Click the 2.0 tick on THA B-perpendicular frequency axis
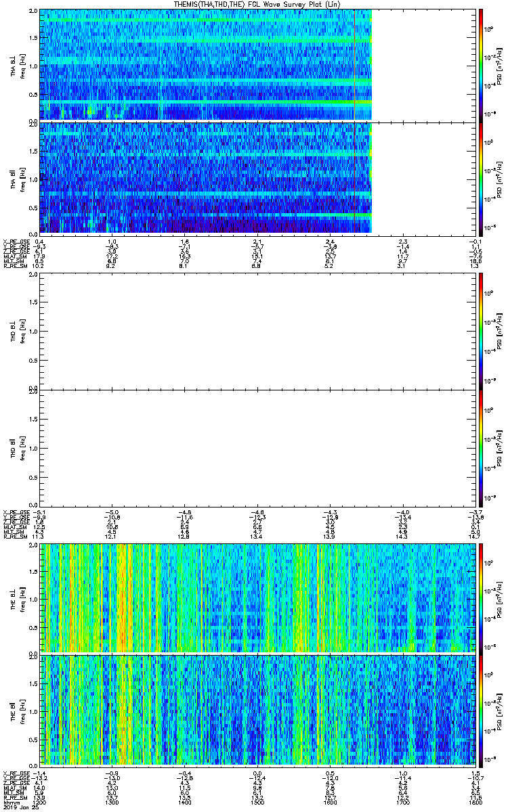This screenshot has width=508, height=812. [33, 12]
